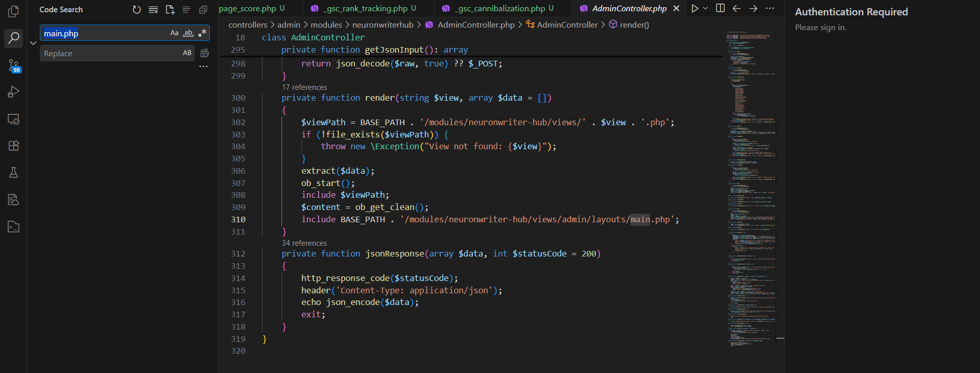Open the run button dropdown arrow

coord(706,8)
